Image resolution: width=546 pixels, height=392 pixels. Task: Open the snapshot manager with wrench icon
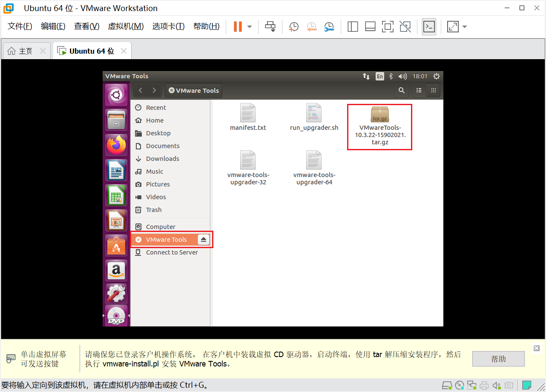pyautogui.click(x=329, y=26)
